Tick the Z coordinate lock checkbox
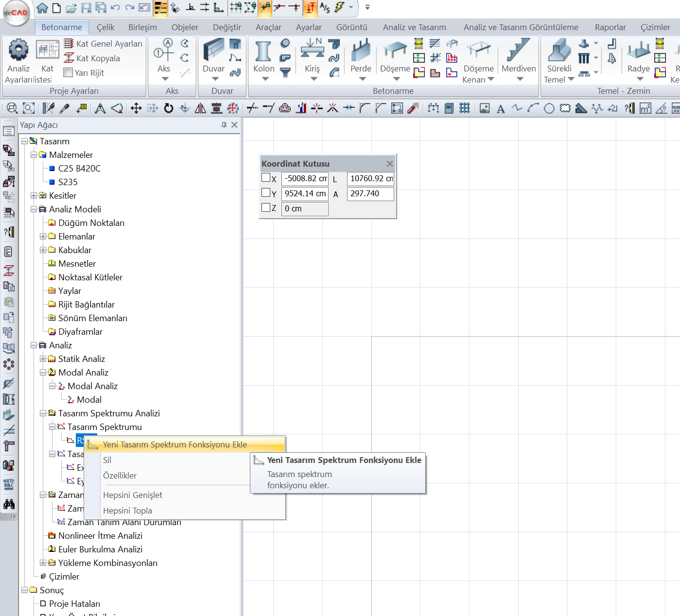 (x=266, y=207)
